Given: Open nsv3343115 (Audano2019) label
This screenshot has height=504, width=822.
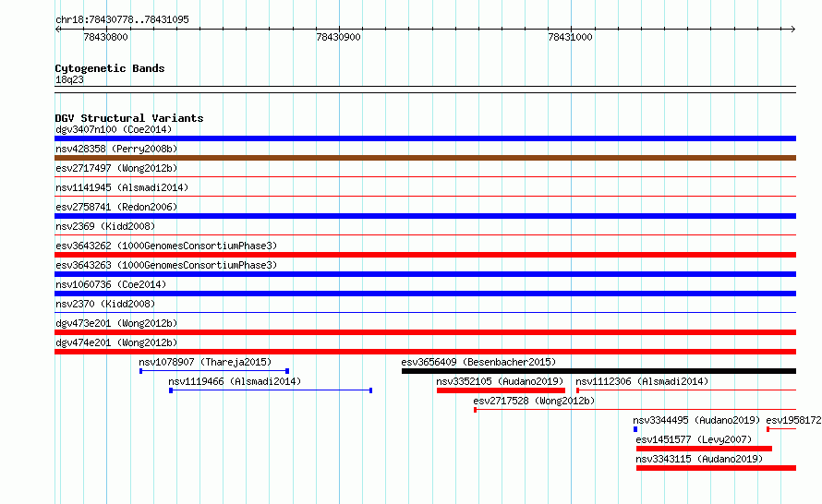Looking at the screenshot, I should coord(699,459).
